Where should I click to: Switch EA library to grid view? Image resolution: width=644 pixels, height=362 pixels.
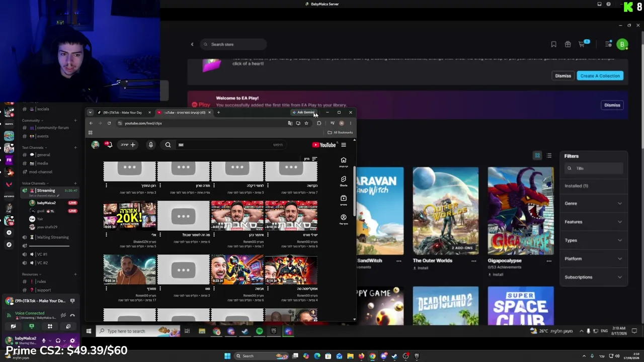[537, 156]
